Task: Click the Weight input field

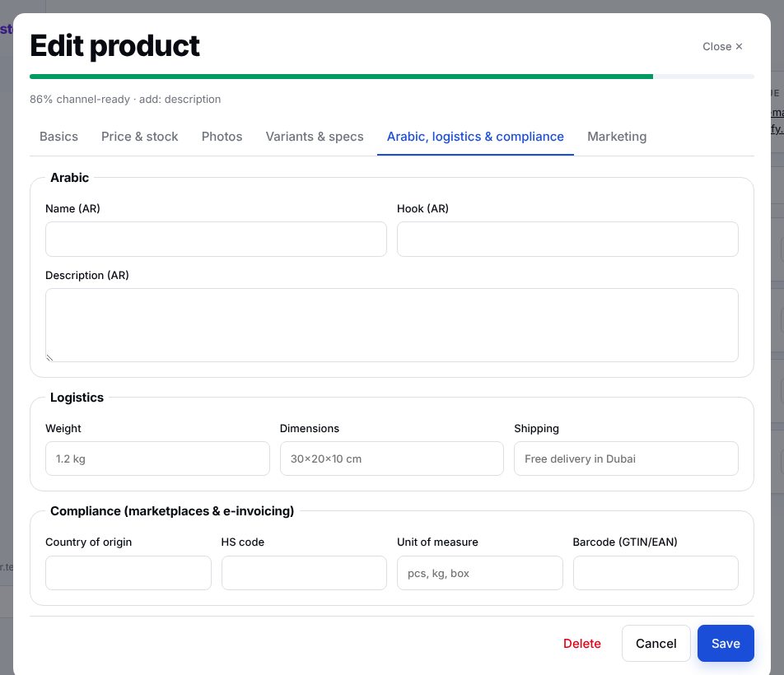Action: coord(157,459)
